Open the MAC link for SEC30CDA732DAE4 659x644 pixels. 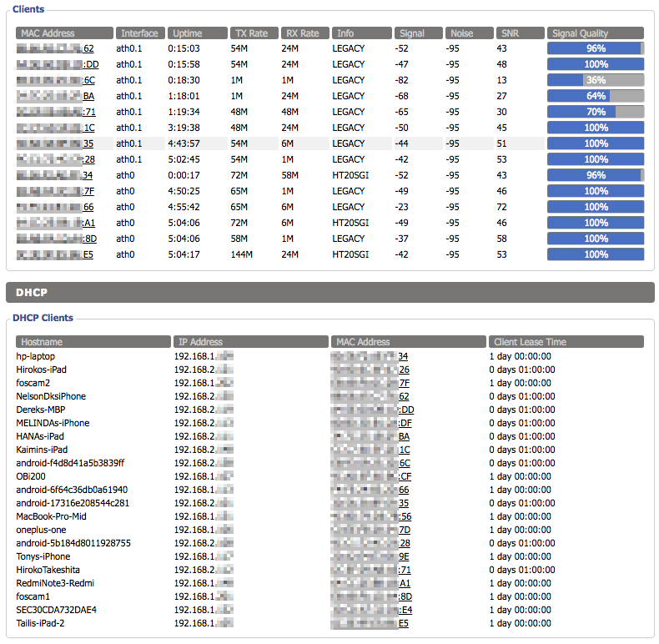[x=369, y=610]
